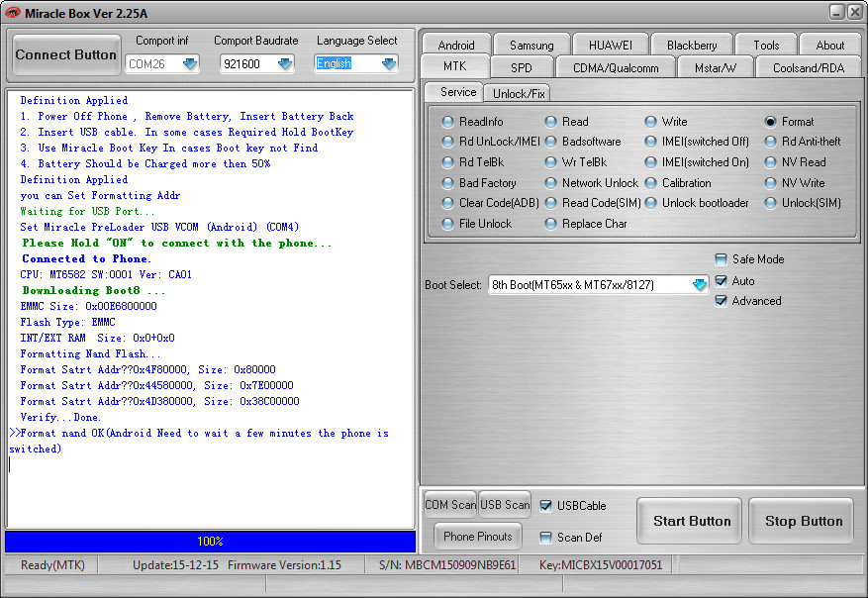Switch to the CDMA/Qualcomm tab

[x=616, y=67]
